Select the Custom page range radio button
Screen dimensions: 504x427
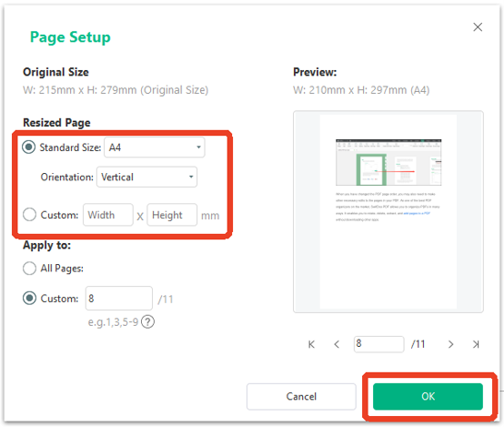click(30, 299)
